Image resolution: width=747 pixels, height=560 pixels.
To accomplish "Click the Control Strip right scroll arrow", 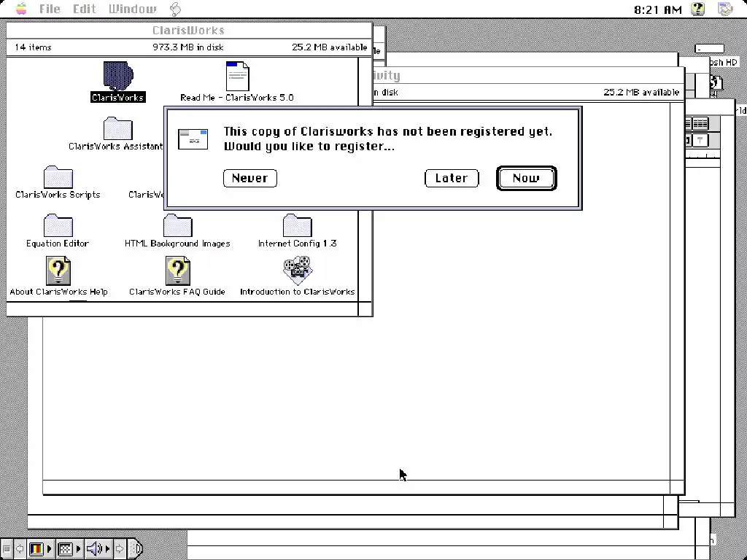I will tap(120, 549).
